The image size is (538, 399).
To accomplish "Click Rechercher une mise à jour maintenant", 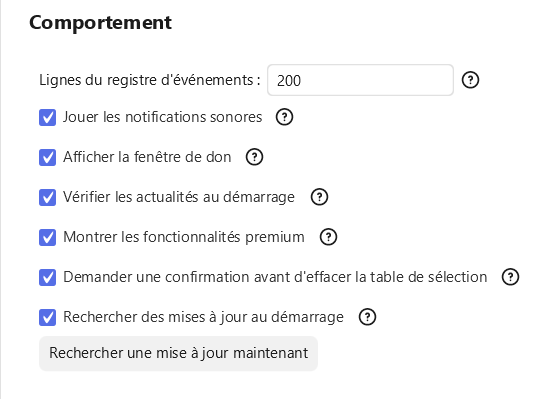I will pos(178,353).
